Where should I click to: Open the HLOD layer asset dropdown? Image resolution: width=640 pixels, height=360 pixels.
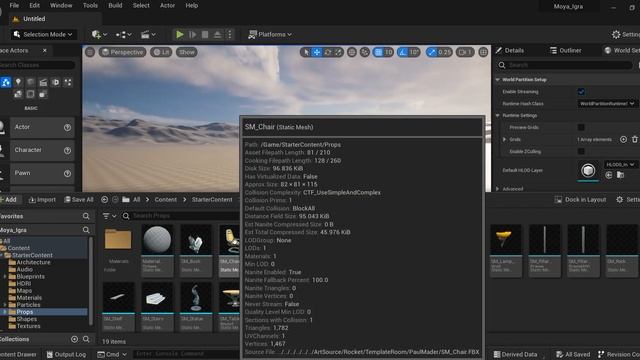click(x=620, y=164)
